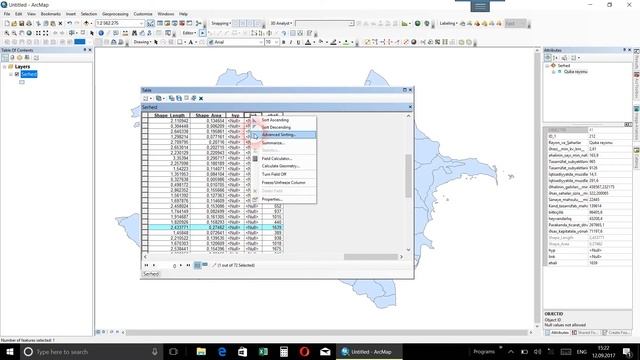The width and height of the screenshot is (640, 360).
Task: Open the File menu
Action: point(7,14)
